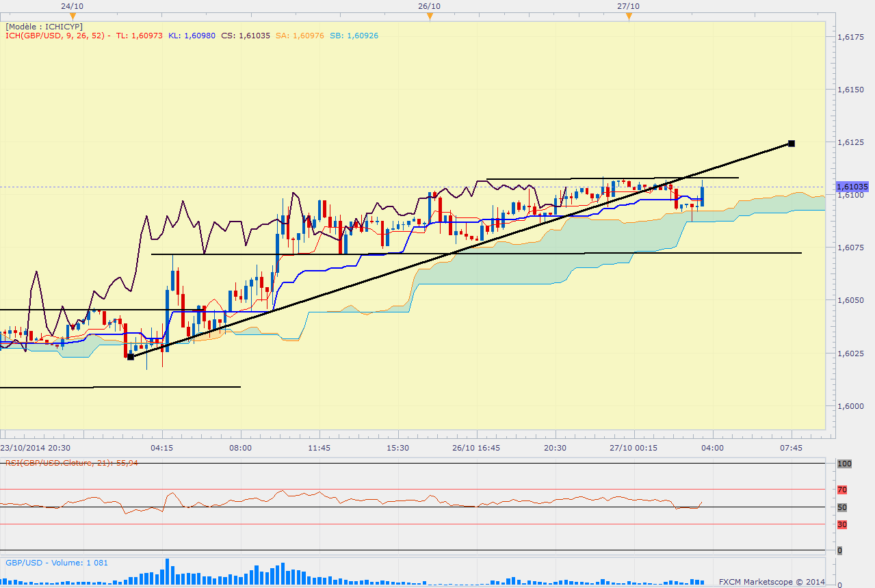875x588 pixels.
Task: Click the 27/10 orange date marker
Action: 629,16
